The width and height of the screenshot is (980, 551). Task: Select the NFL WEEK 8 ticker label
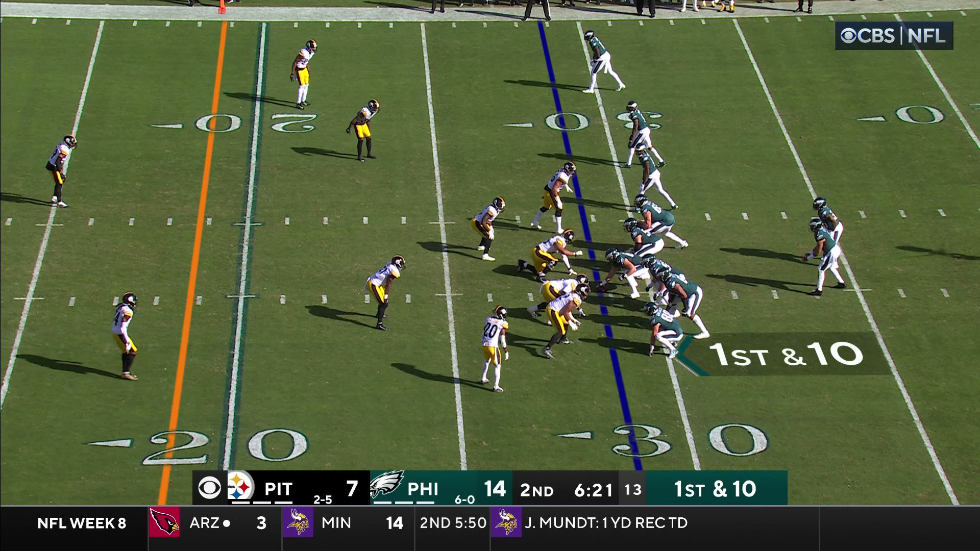(82, 523)
